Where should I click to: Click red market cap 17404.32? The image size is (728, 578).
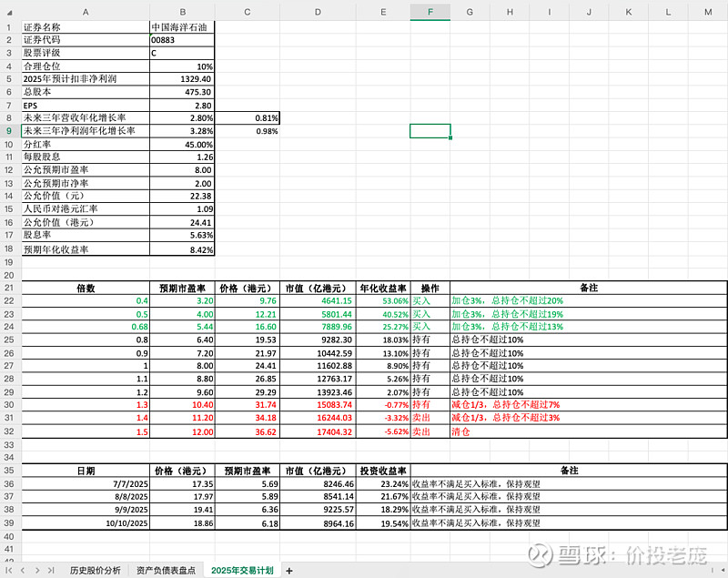click(318, 431)
